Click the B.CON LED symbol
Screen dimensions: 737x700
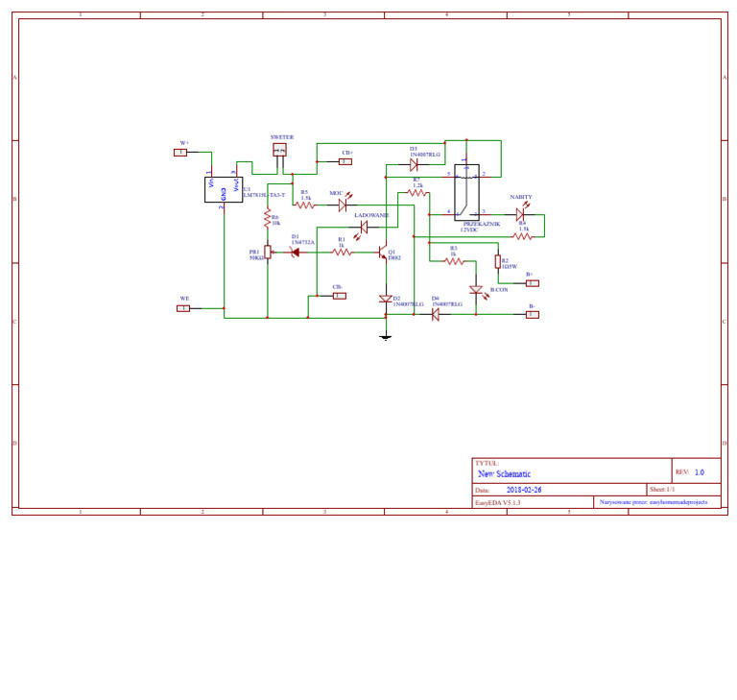[x=478, y=292]
